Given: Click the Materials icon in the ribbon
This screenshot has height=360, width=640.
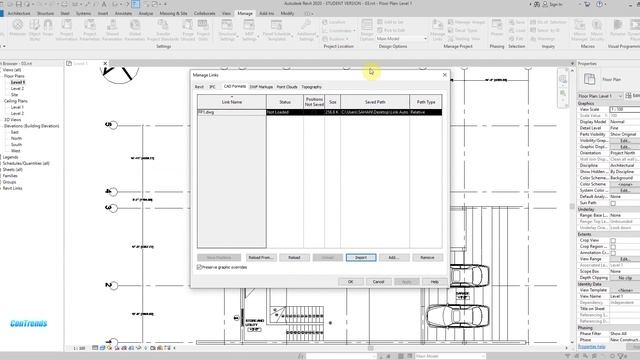Looking at the screenshot, I should tap(18, 25).
